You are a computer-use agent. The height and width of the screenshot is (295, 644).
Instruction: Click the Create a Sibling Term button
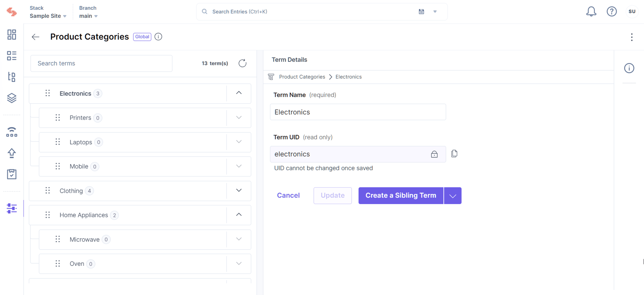pos(401,196)
